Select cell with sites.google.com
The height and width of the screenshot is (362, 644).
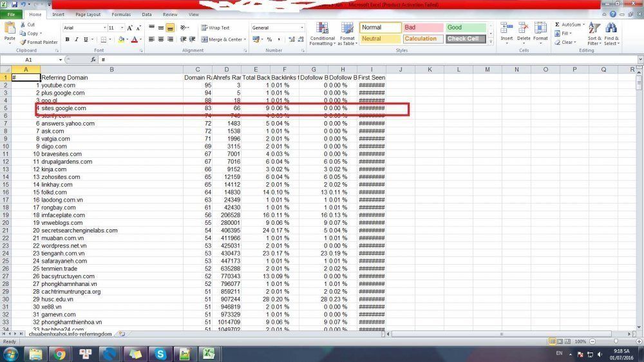[111, 108]
